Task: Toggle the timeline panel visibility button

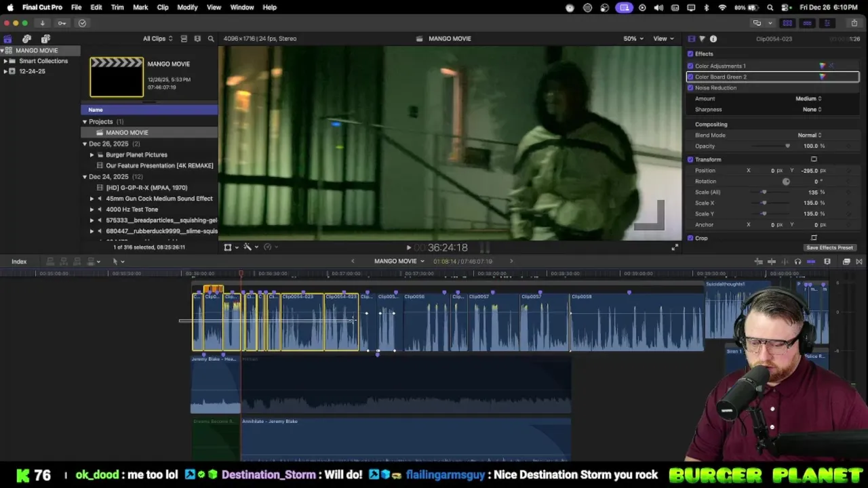Action: tap(807, 23)
